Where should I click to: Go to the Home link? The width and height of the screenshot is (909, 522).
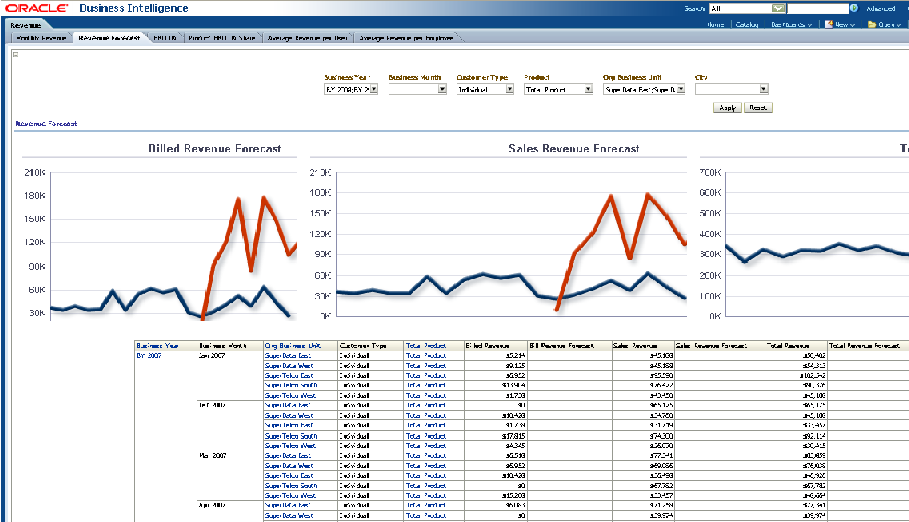pyautogui.click(x=715, y=24)
